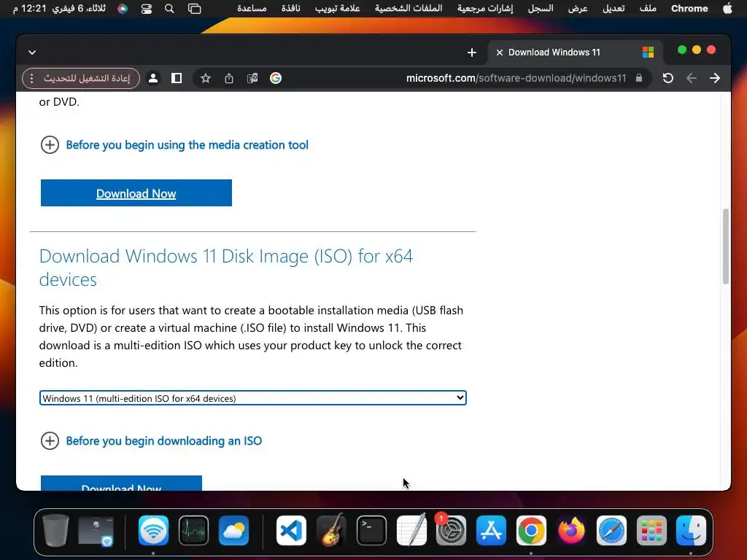Open Control Center in menu bar
The width and height of the screenshot is (747, 560).
[146, 9]
